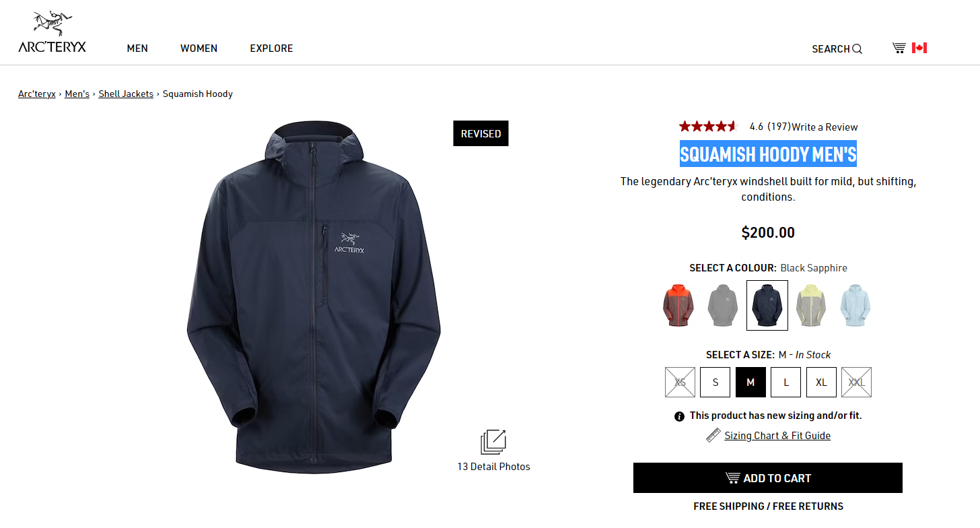Select size XL
980x528 pixels.
(x=821, y=382)
